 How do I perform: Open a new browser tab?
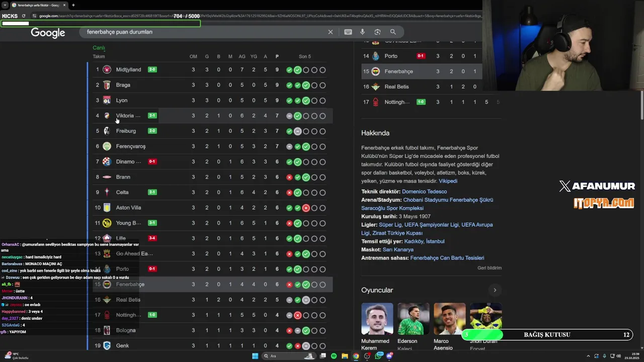tap(73, 5)
